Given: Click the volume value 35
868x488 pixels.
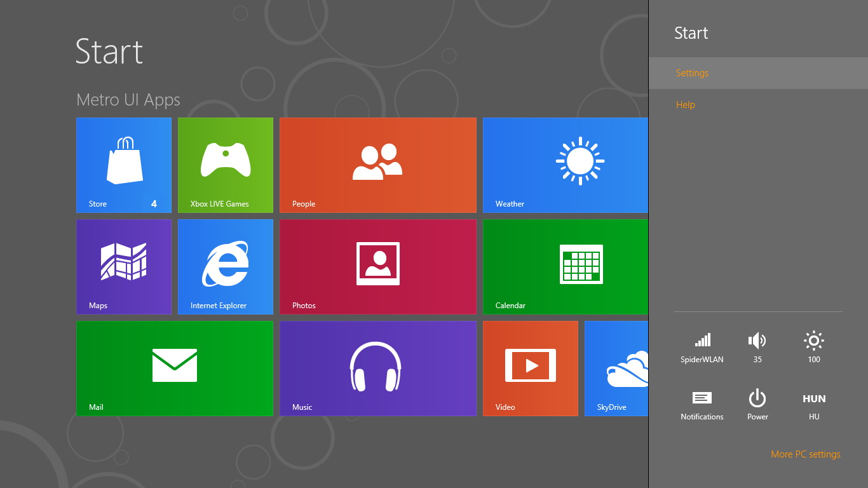Looking at the screenshot, I should click(x=757, y=360).
